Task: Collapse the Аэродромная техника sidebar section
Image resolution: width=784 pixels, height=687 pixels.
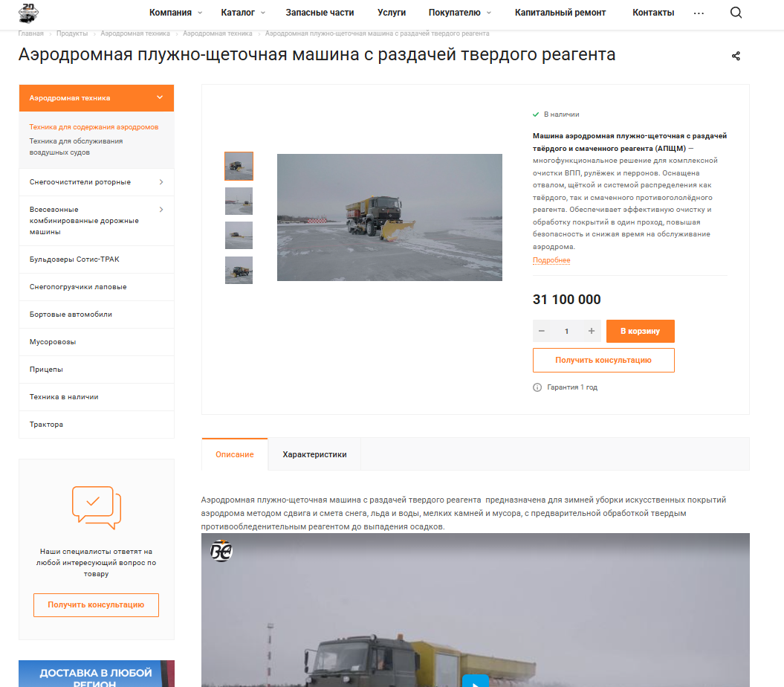Action: click(x=160, y=97)
